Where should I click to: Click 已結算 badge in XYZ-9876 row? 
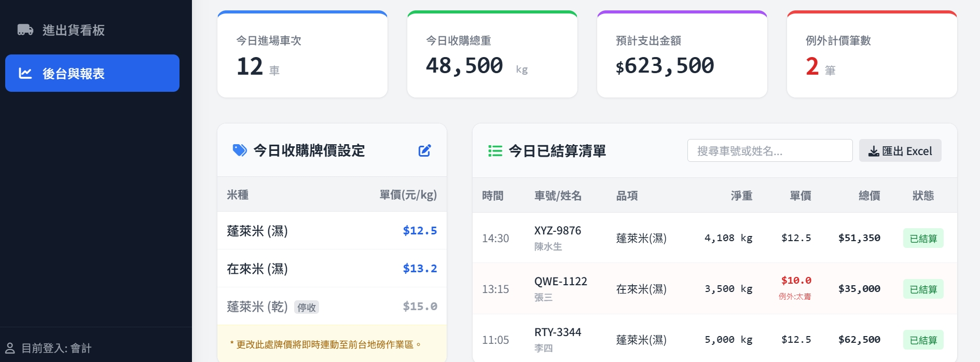coord(923,238)
